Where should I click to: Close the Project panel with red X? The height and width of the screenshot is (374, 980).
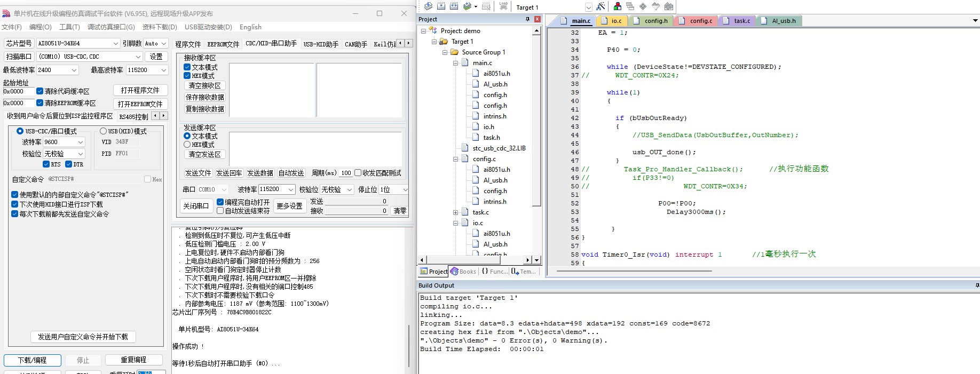537,19
